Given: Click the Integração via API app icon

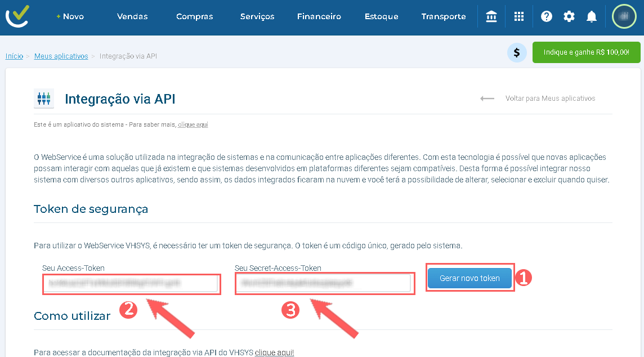Looking at the screenshot, I should coord(44,99).
